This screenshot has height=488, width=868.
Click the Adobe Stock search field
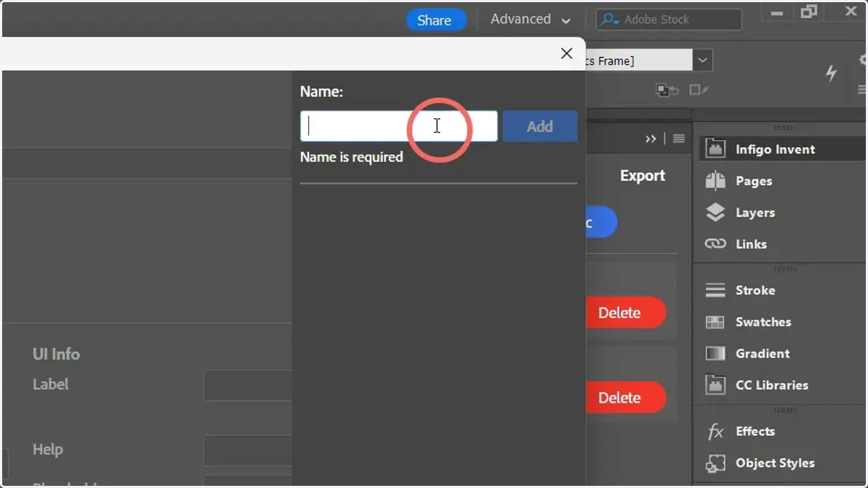(x=669, y=20)
